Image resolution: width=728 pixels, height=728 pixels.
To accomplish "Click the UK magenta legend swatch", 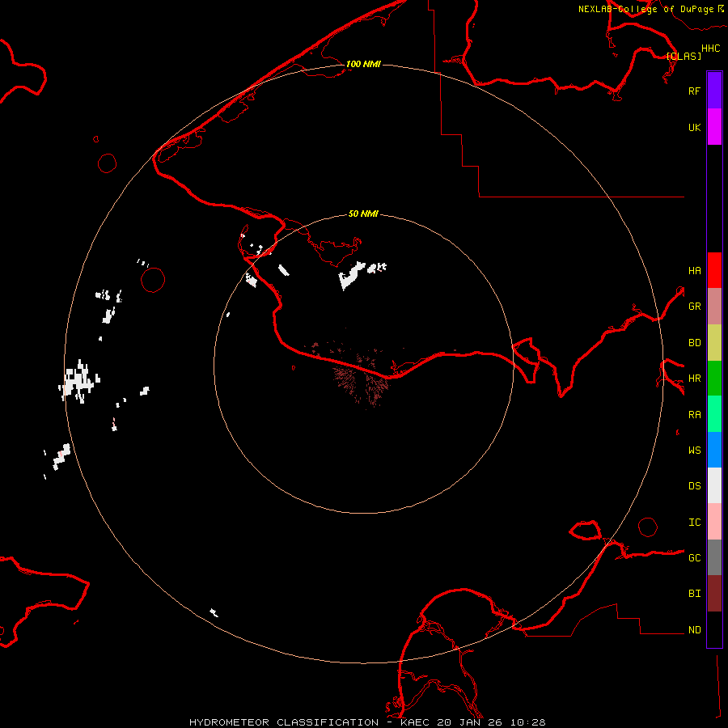I will [714, 127].
